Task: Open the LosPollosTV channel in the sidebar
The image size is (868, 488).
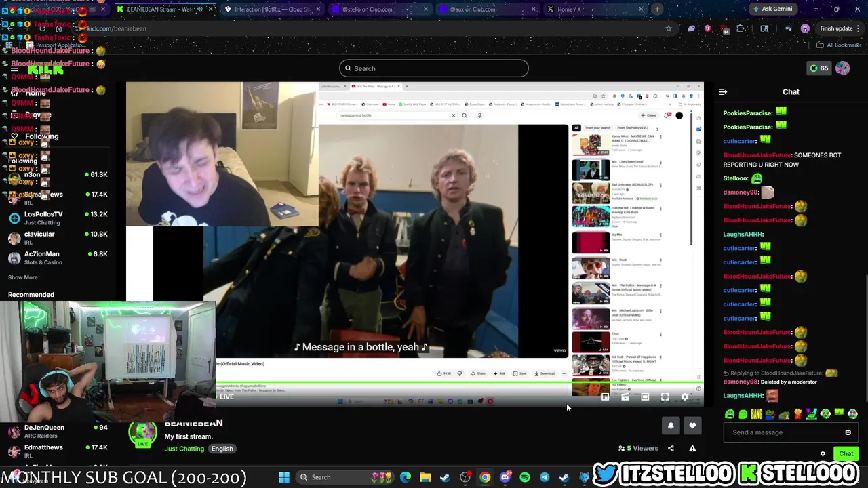Action: pyautogui.click(x=58, y=218)
